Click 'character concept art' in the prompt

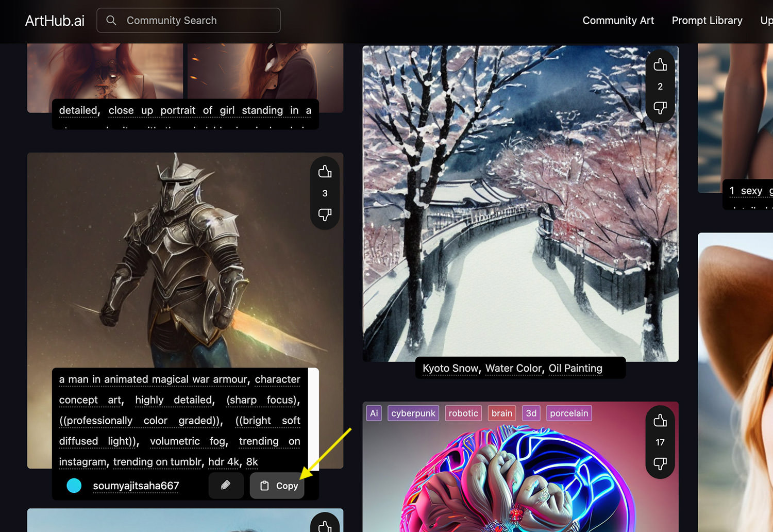click(x=179, y=390)
